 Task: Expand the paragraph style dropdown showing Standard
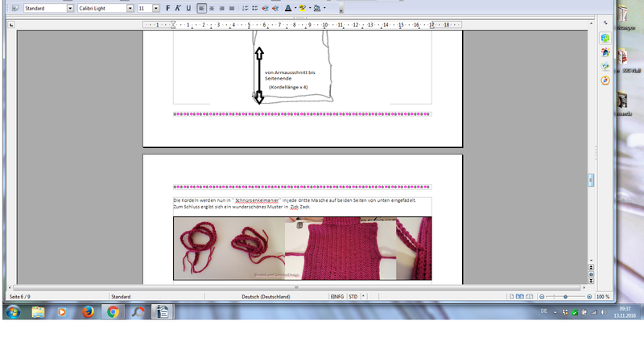tap(70, 8)
